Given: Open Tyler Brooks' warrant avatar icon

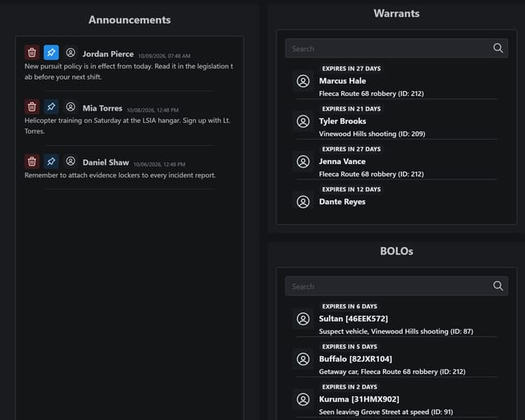Looking at the screenshot, I should click(303, 121).
